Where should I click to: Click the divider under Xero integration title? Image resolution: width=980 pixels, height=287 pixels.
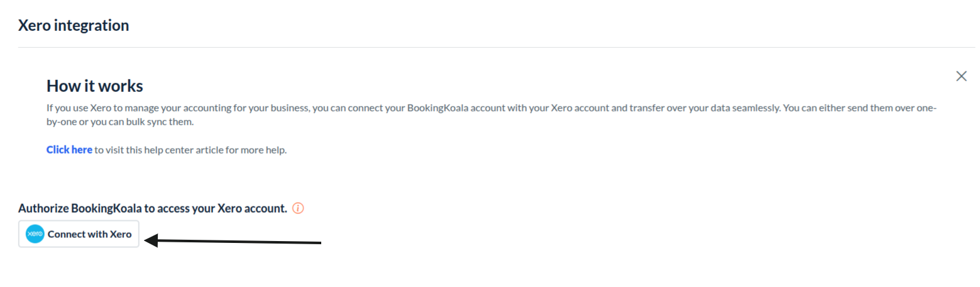(497, 47)
